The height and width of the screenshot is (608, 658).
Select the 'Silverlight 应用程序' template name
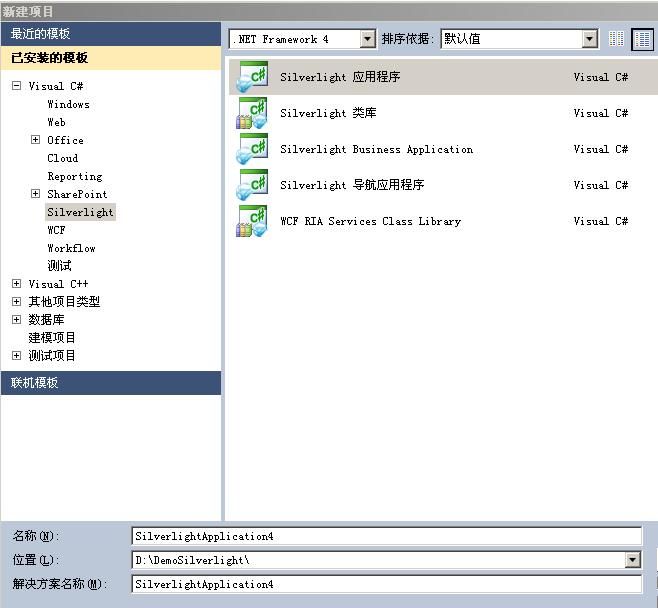coord(340,77)
